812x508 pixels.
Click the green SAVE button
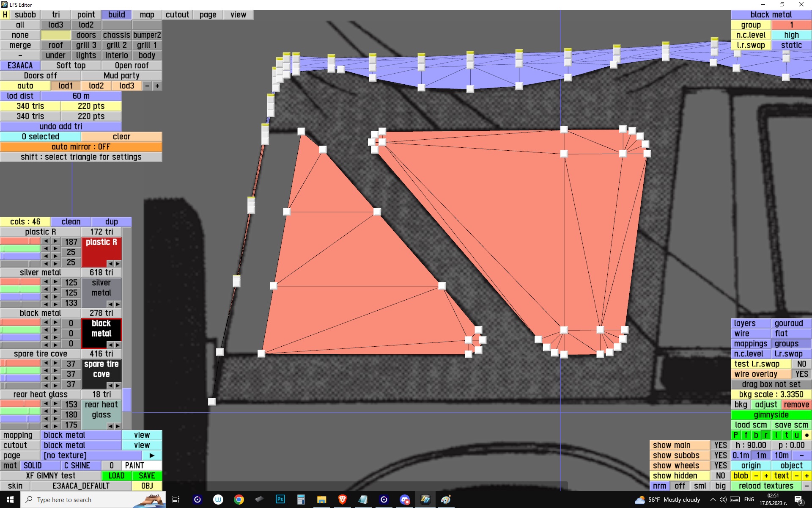click(x=147, y=476)
